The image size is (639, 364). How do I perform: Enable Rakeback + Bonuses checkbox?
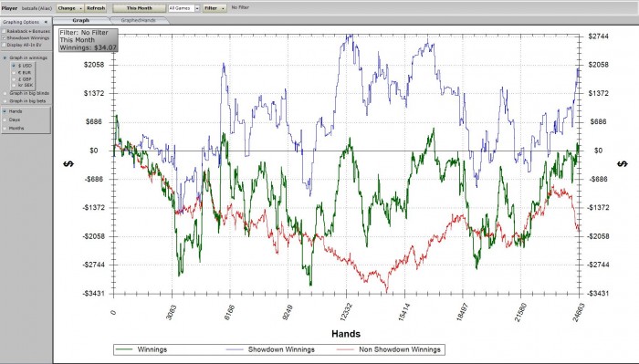tap(4, 31)
